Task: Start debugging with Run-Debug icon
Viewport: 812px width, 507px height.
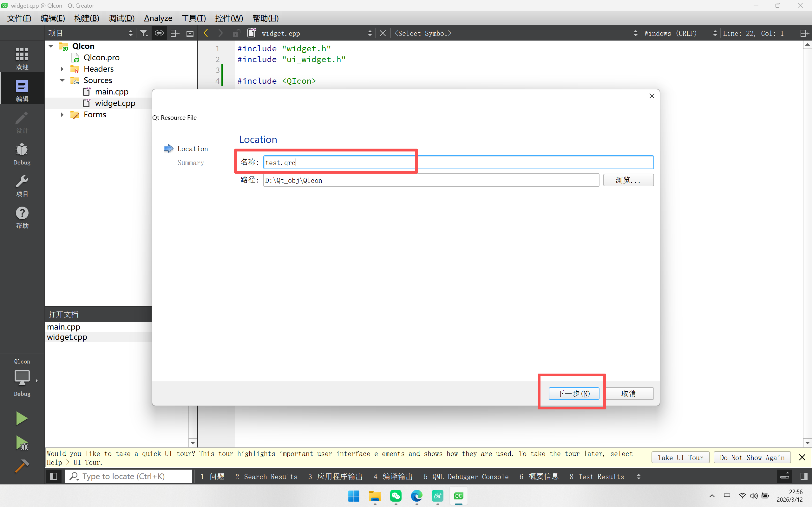Action: pyautogui.click(x=22, y=443)
